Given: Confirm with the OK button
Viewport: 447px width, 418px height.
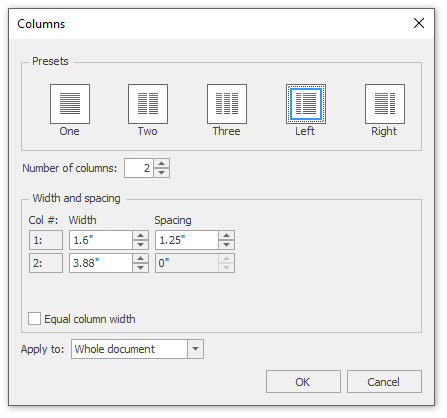Looking at the screenshot, I should 303,382.
